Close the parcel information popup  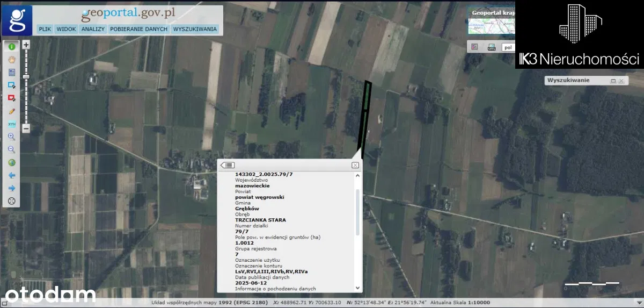pyautogui.click(x=355, y=165)
